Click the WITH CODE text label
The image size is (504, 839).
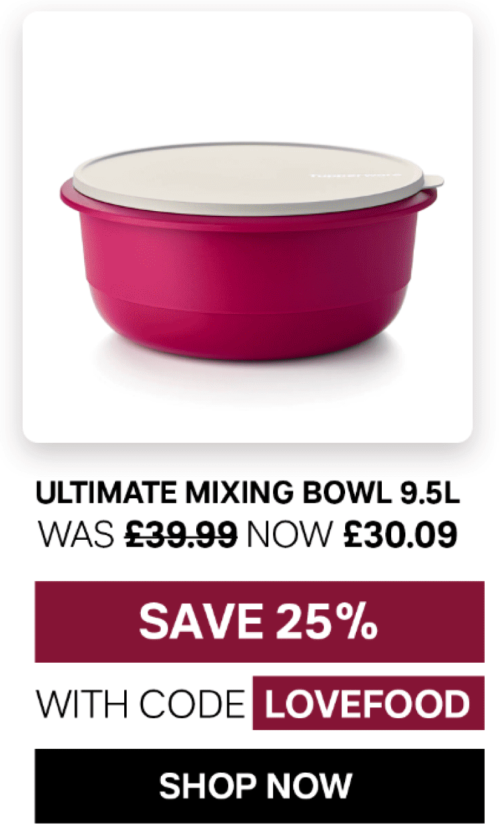140,704
